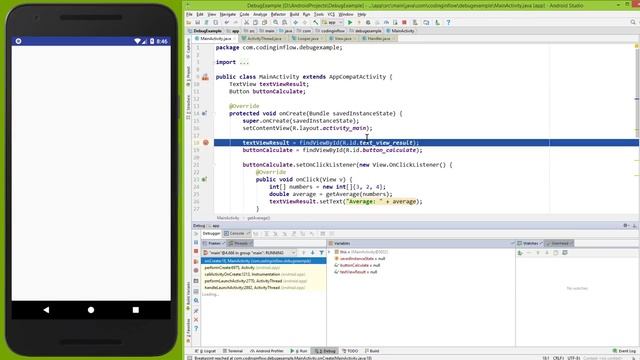Click DebugExample breadcrumb in navigation bar
Screen dimensions: 640x360
click(205, 31)
